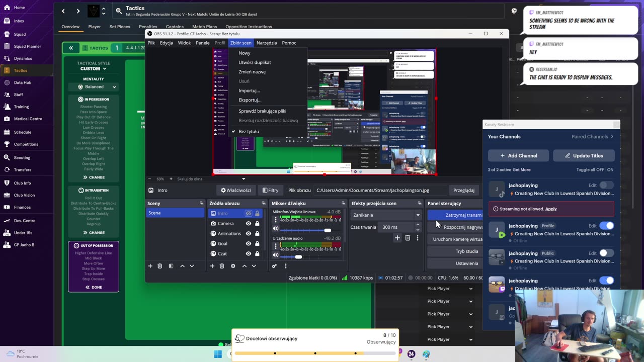This screenshot has width=644, height=362.
Task: Mute the Mikrofon/Wejście liniowe channel
Action: [276, 229]
